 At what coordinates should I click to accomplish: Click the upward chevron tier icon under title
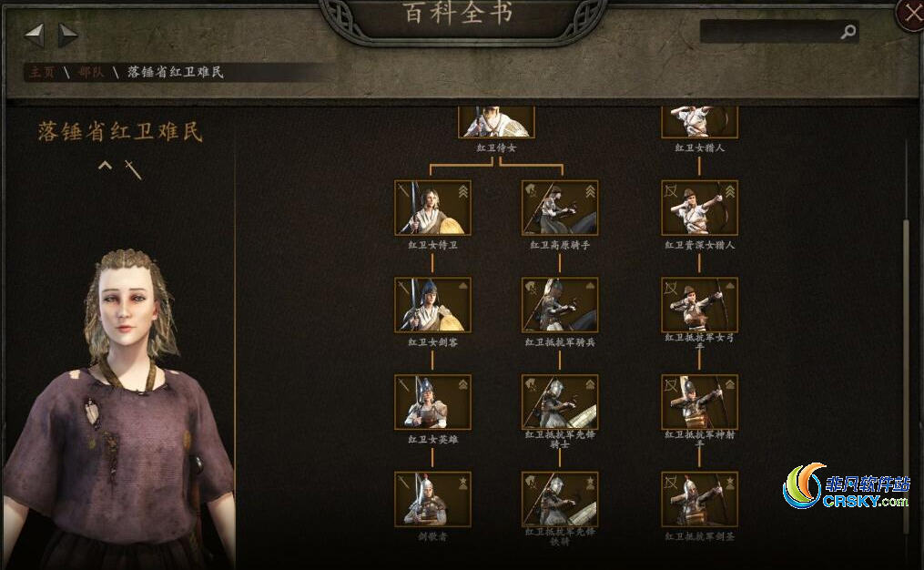(105, 166)
